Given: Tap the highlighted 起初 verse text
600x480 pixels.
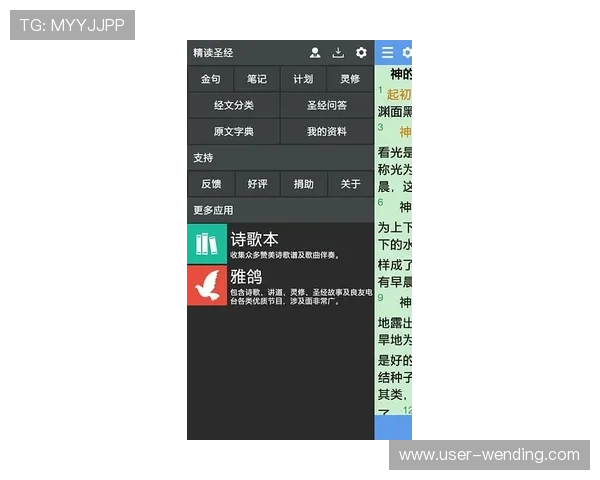Looking at the screenshot, I should [399, 94].
